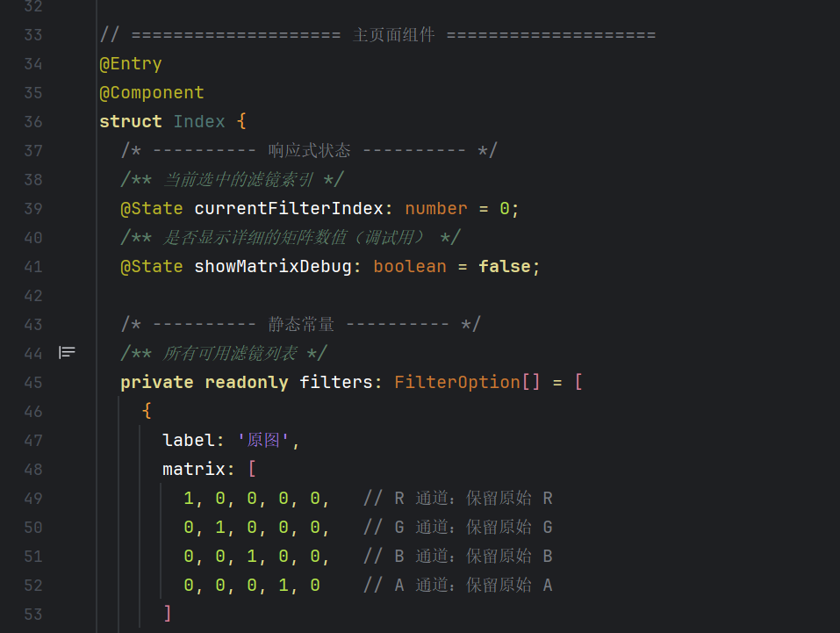Click line number 45 in the gutter
840x633 pixels.
click(33, 382)
